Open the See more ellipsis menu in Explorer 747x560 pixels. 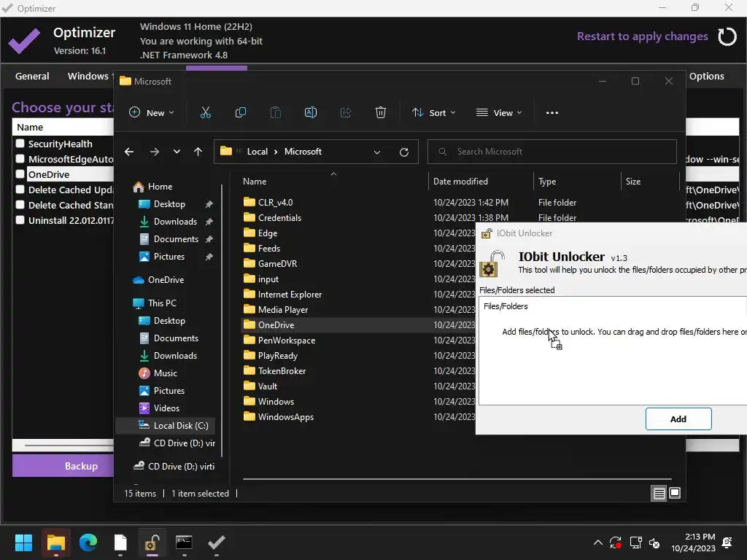(x=552, y=113)
